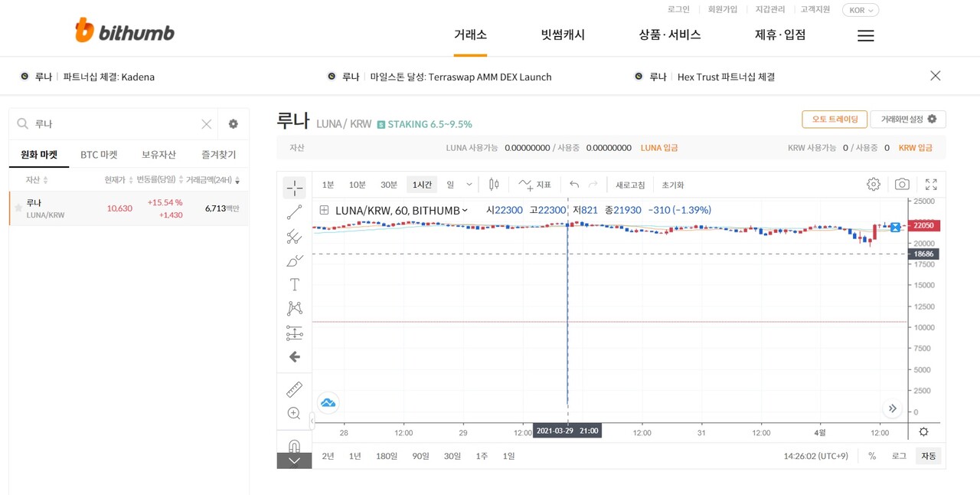Screen dimensions: 980x495
Task: Open the 거래소 top menu
Action: pos(470,34)
